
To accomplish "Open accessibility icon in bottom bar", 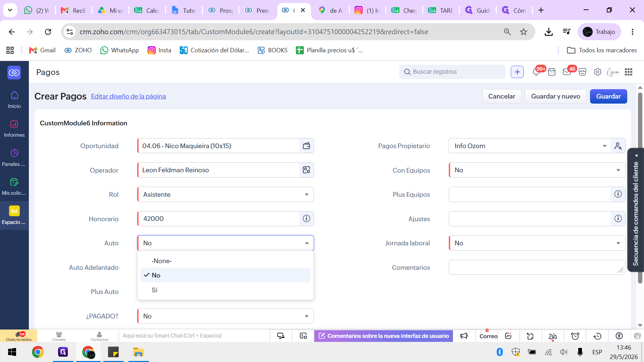I will coord(619,336).
